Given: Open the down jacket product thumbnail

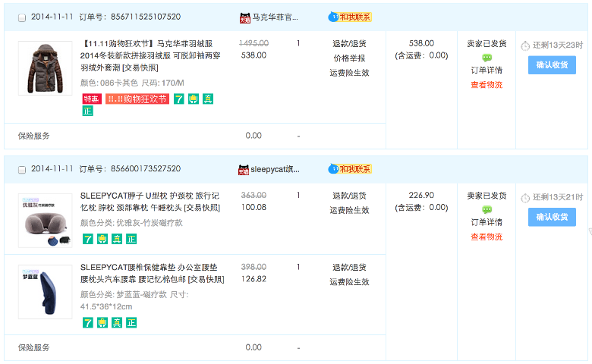Looking at the screenshot, I should point(45,68).
